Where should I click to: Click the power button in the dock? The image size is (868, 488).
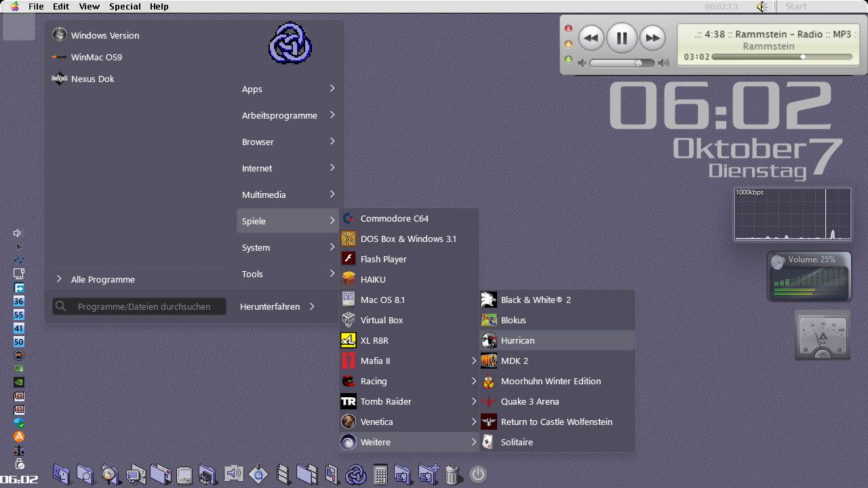tap(478, 474)
